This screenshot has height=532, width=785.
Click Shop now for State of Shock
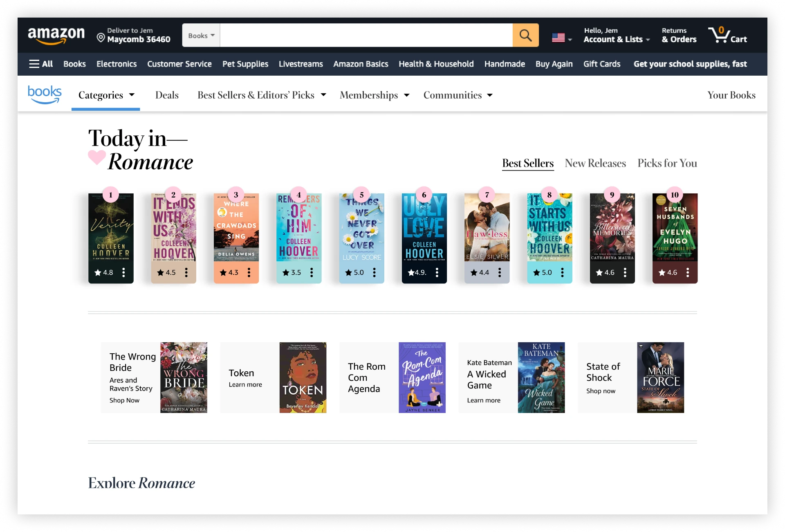[601, 391]
